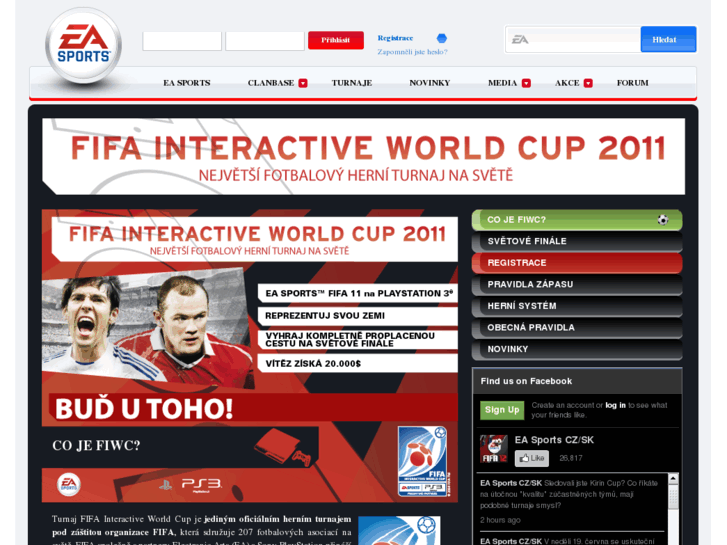Expand the MEDIA dropdown arrow

pyautogui.click(x=526, y=83)
